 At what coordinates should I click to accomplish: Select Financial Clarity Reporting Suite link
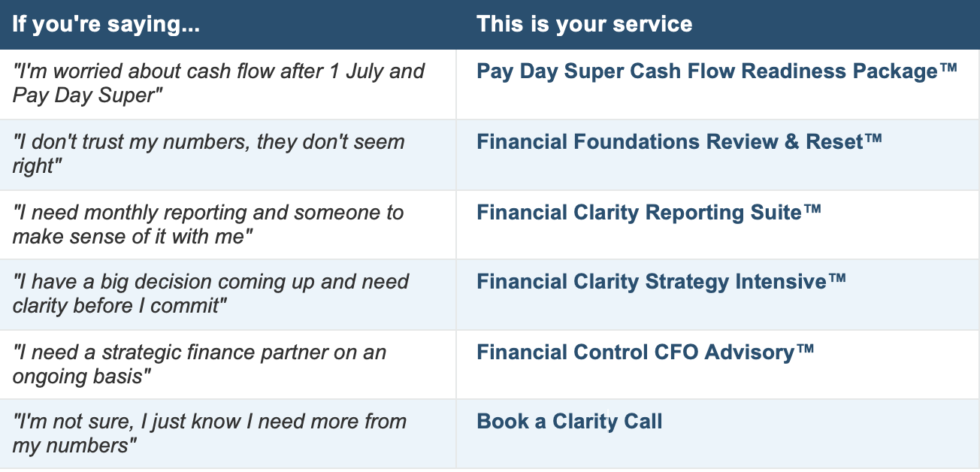649,212
